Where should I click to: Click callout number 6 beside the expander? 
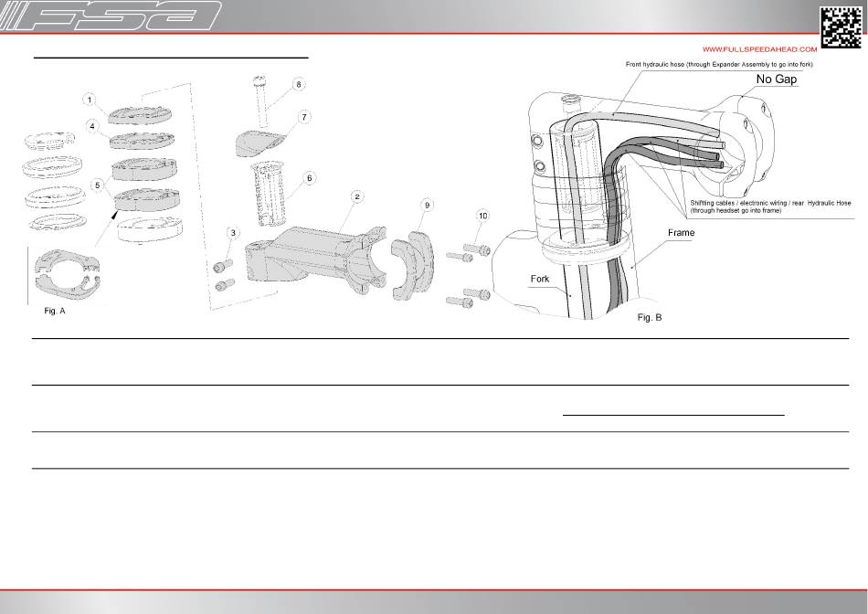310,178
